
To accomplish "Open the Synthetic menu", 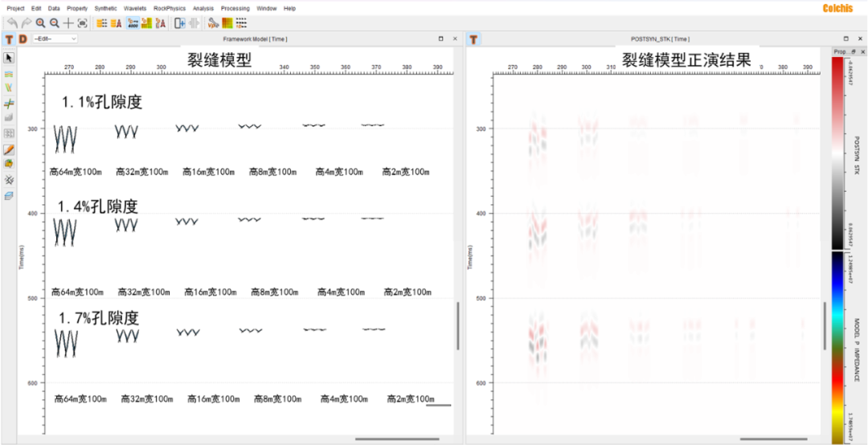I will pyautogui.click(x=105, y=8).
